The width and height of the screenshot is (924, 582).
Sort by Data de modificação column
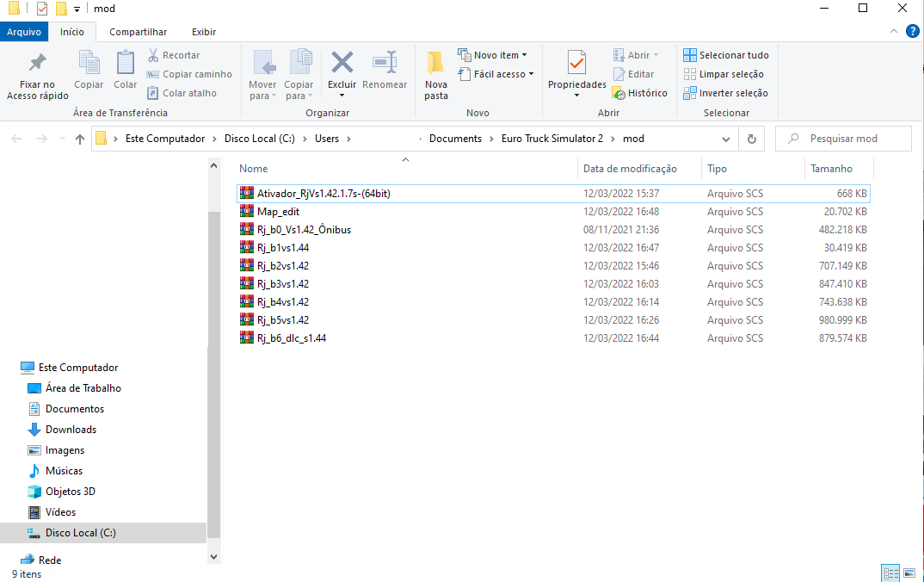tap(630, 169)
